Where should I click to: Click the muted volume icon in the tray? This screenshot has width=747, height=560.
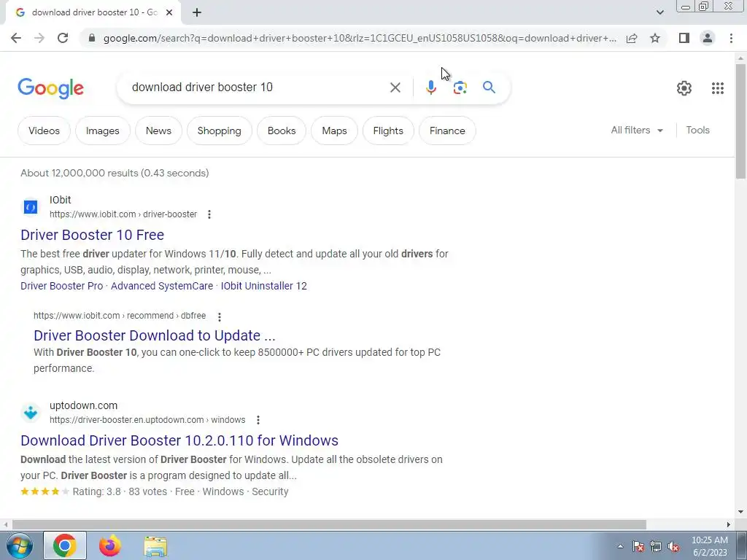[673, 547]
